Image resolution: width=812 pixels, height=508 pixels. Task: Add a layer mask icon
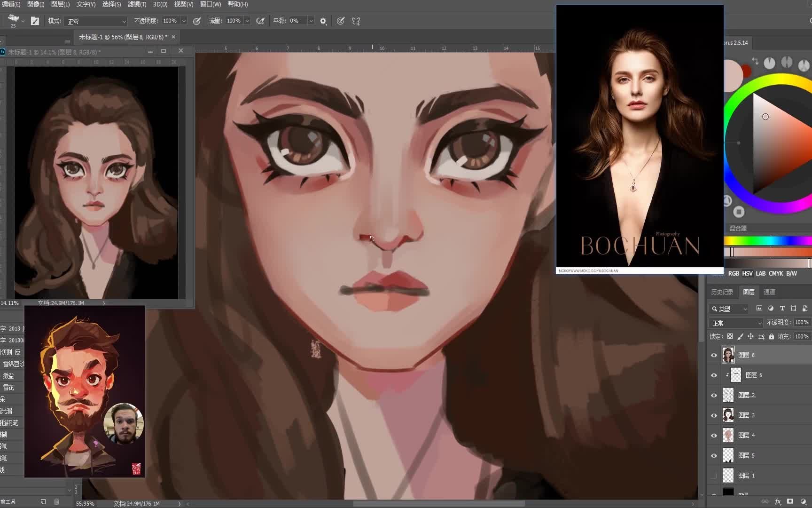790,501
